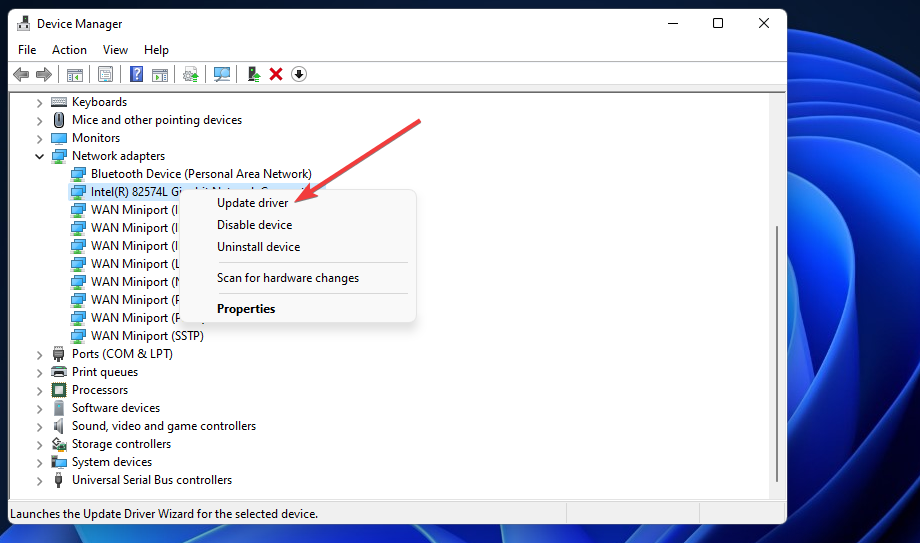920x543 pixels.
Task: Toggle the Show/Hide Console Tree toolbar icon
Action: 75,75
